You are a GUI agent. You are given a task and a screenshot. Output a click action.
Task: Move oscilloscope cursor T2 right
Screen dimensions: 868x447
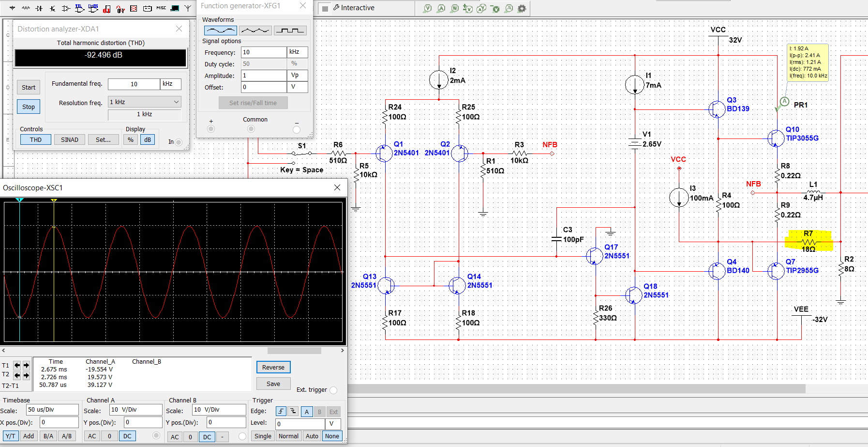tap(26, 375)
